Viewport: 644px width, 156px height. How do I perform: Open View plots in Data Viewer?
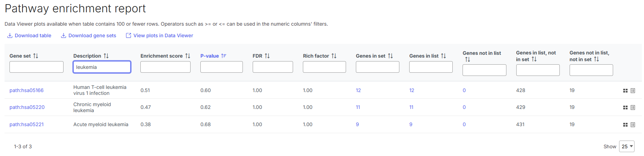coord(159,35)
